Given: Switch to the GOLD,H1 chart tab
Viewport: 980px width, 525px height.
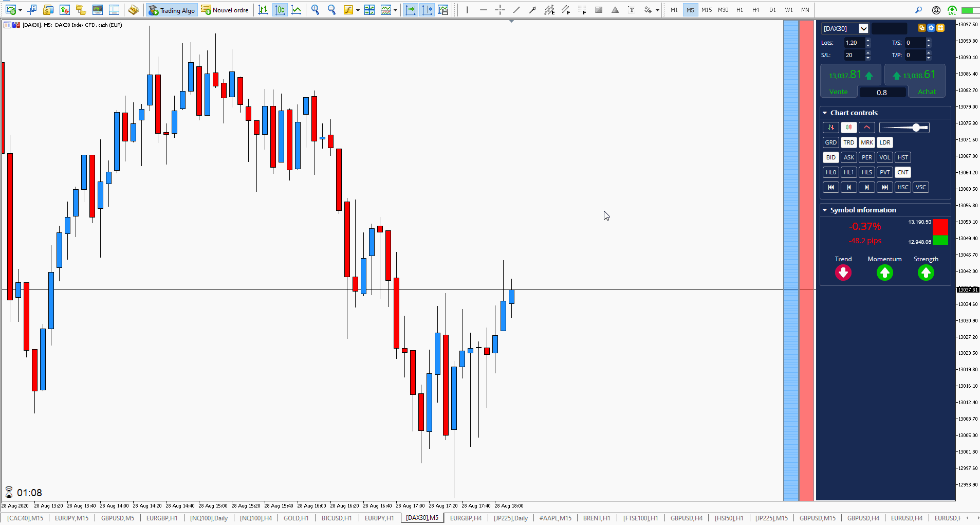Looking at the screenshot, I should (296, 518).
